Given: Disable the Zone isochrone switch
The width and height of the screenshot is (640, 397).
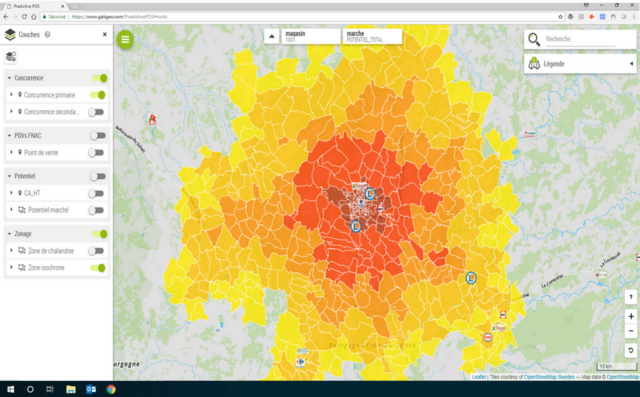Looking at the screenshot, I should pos(98,268).
